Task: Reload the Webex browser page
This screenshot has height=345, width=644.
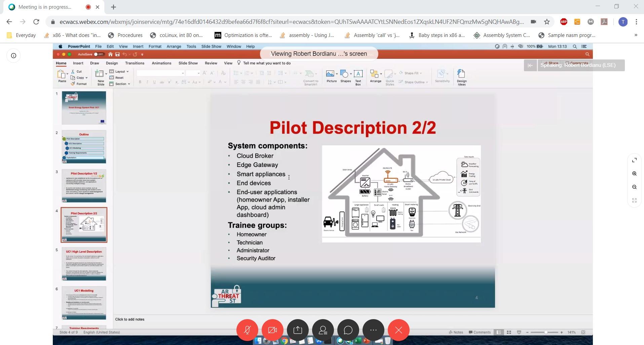Action: pyautogui.click(x=36, y=22)
